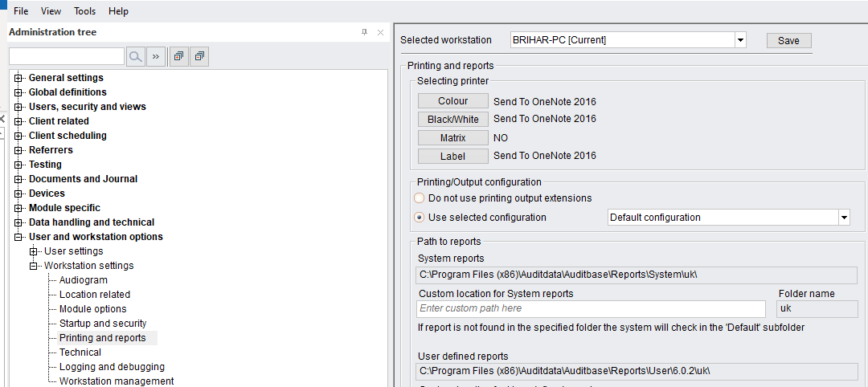868x387 pixels.
Task: Select the Workstation settings tree label
Action: [x=89, y=266]
